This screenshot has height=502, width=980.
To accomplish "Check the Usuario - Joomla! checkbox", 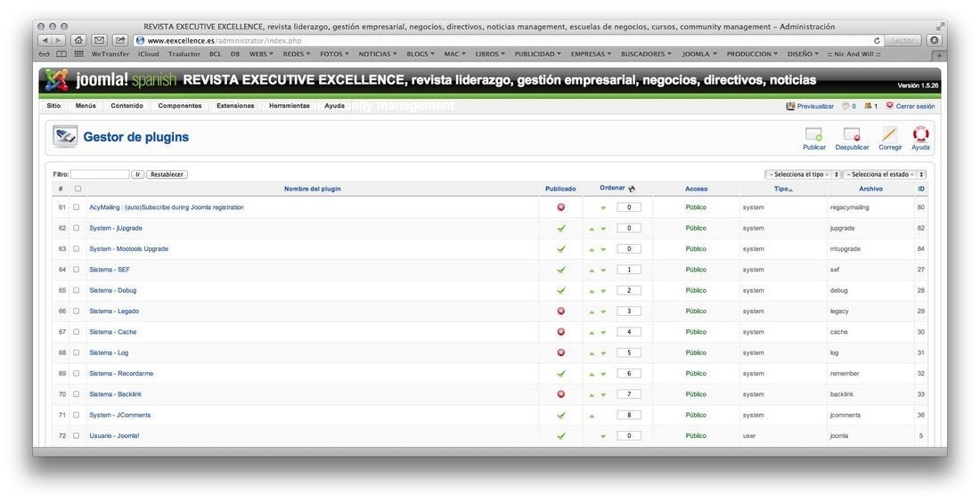I will coord(77,436).
